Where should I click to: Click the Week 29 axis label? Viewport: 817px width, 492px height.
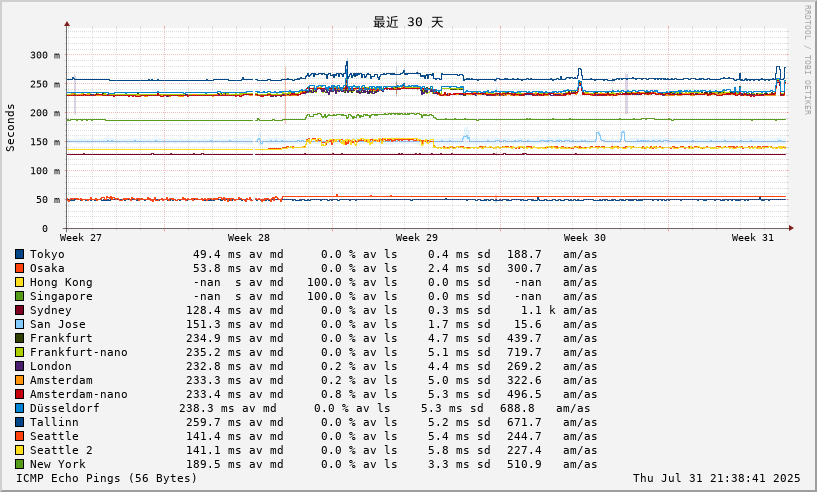(416, 238)
